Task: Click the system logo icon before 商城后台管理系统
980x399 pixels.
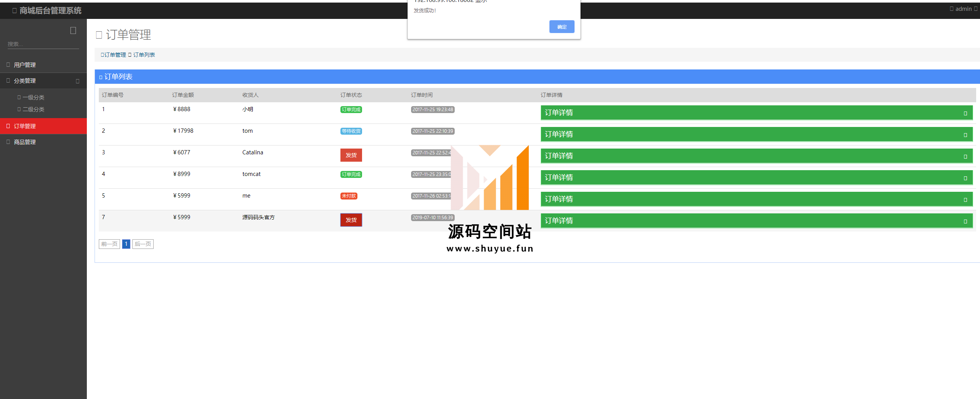Action: point(15,11)
